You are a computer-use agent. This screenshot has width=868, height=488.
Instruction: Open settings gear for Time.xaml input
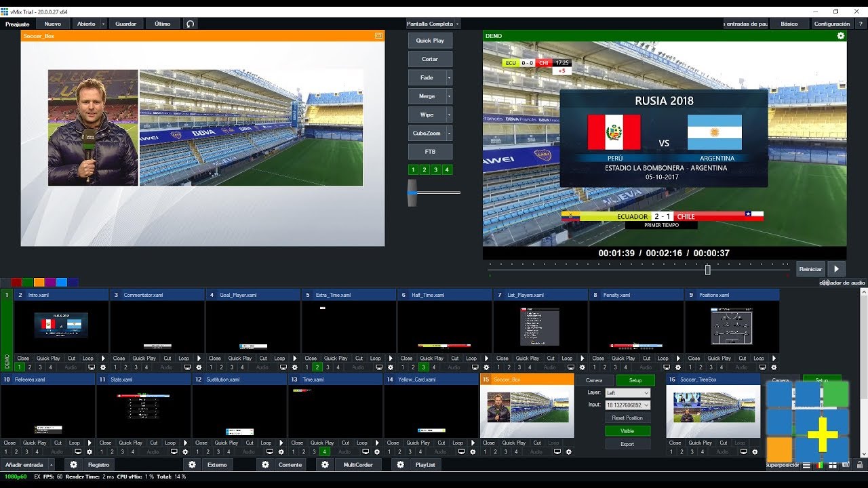(x=376, y=451)
